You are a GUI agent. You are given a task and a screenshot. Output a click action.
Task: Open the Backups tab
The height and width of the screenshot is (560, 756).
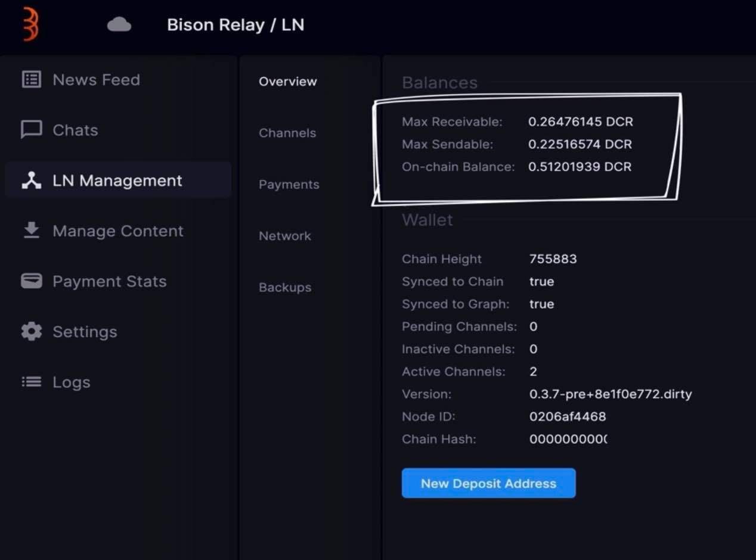pyautogui.click(x=285, y=287)
